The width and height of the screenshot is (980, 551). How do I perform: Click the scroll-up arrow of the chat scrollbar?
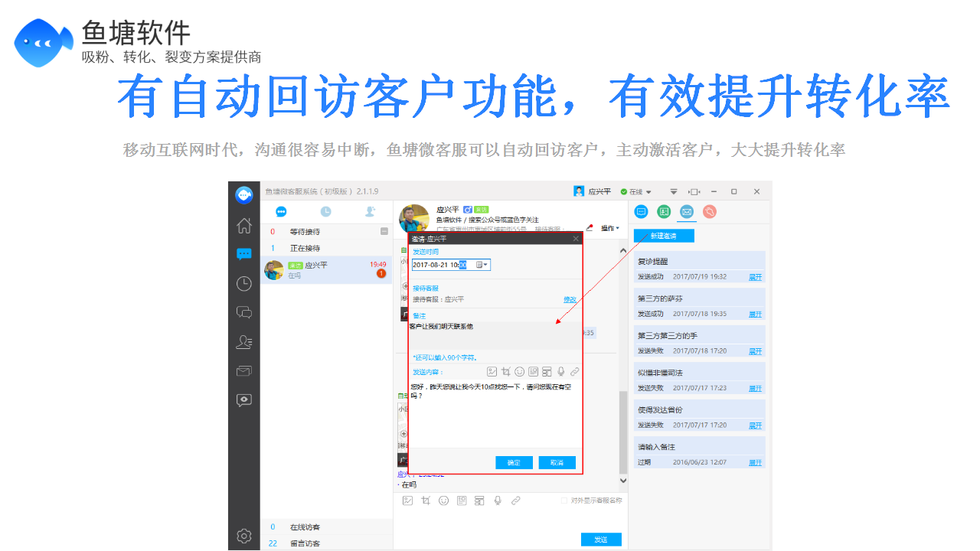(622, 249)
